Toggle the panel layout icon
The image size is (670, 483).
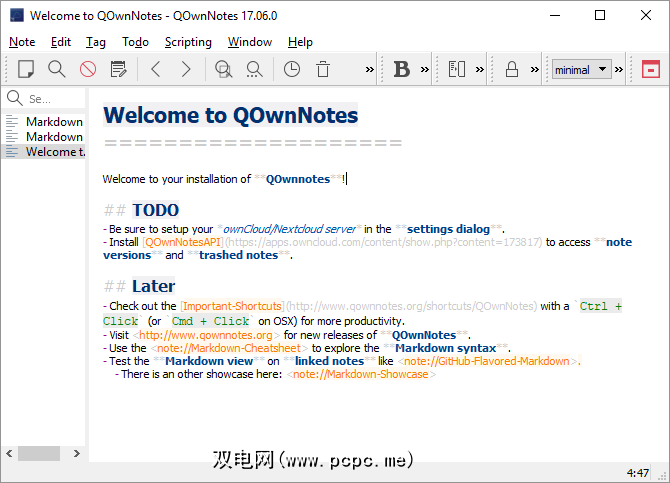[457, 69]
